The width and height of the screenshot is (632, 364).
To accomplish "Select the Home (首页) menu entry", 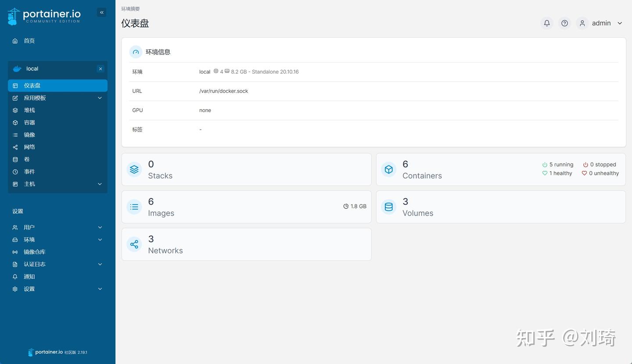I will (29, 41).
